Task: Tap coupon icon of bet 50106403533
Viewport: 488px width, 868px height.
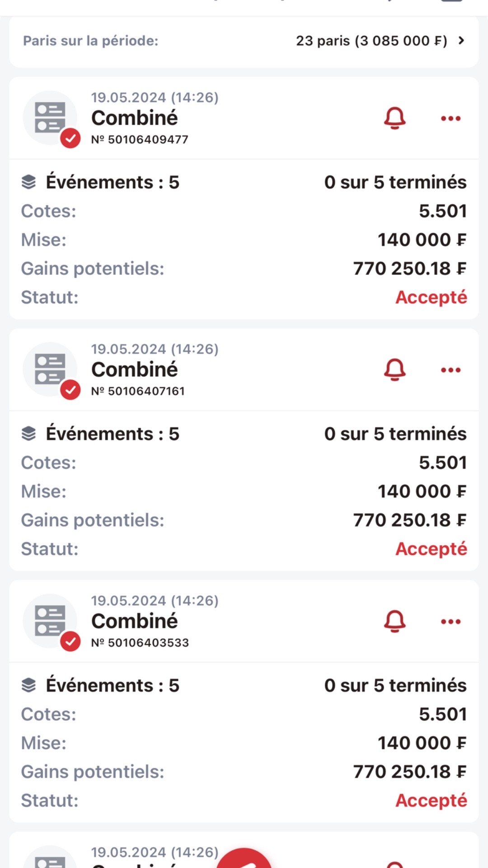Action: 50,620
